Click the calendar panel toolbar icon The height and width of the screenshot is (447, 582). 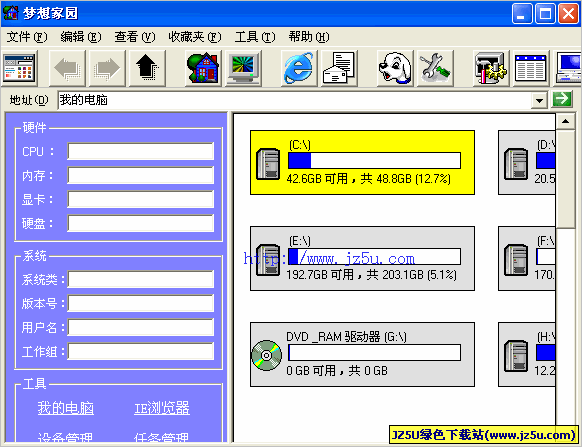19,68
